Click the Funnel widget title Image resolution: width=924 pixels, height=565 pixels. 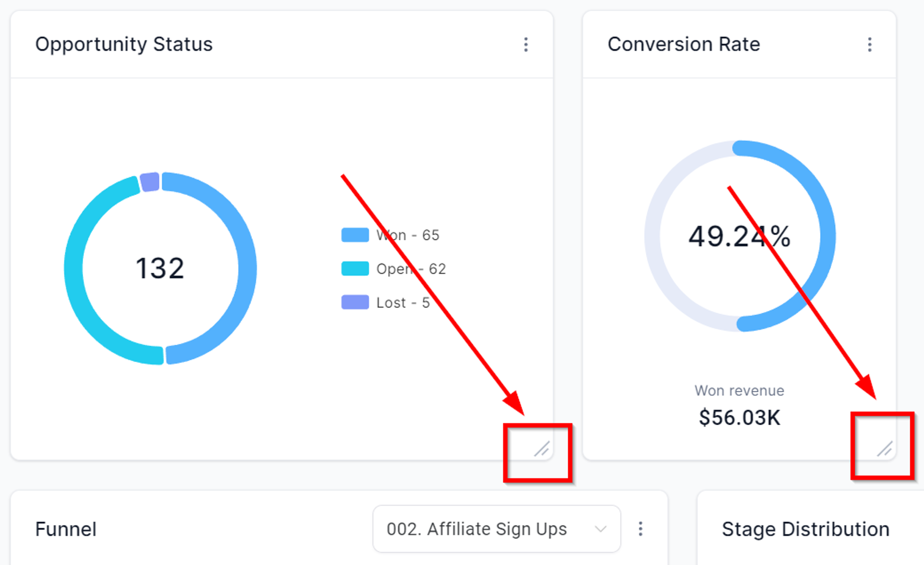point(66,529)
